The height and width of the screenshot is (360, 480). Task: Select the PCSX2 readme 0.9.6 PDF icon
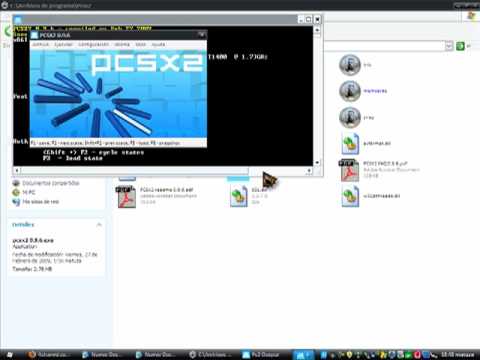(126, 197)
